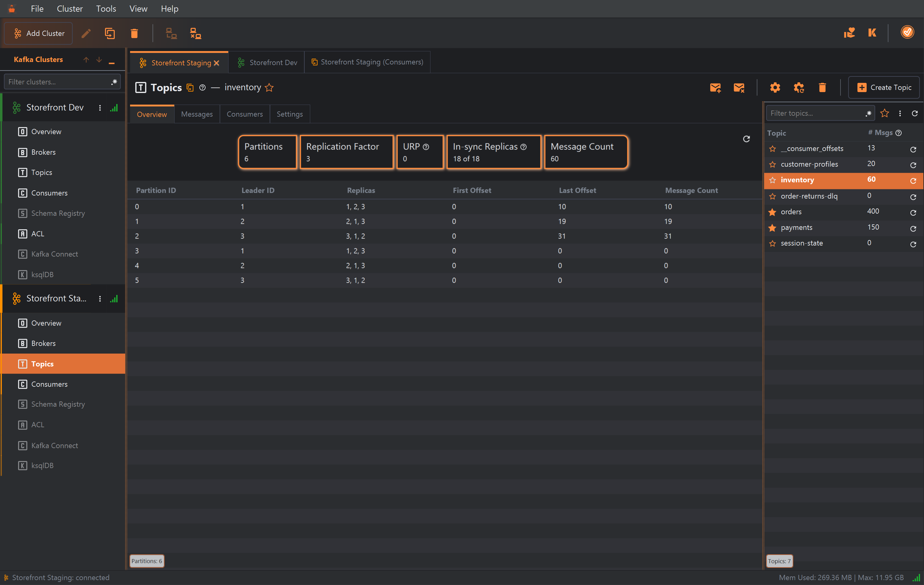Viewport: 924px width, 585px height.
Task: Toggle favorites filter star in topics panel
Action: pos(885,113)
